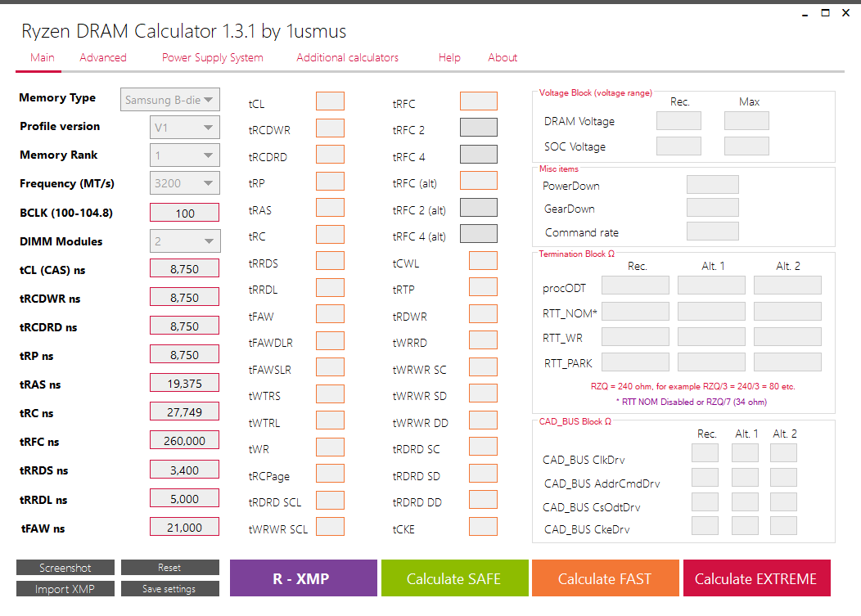The image size is (861, 616).
Task: Click DRAM Voltage Rec. field
Action: click(678, 121)
